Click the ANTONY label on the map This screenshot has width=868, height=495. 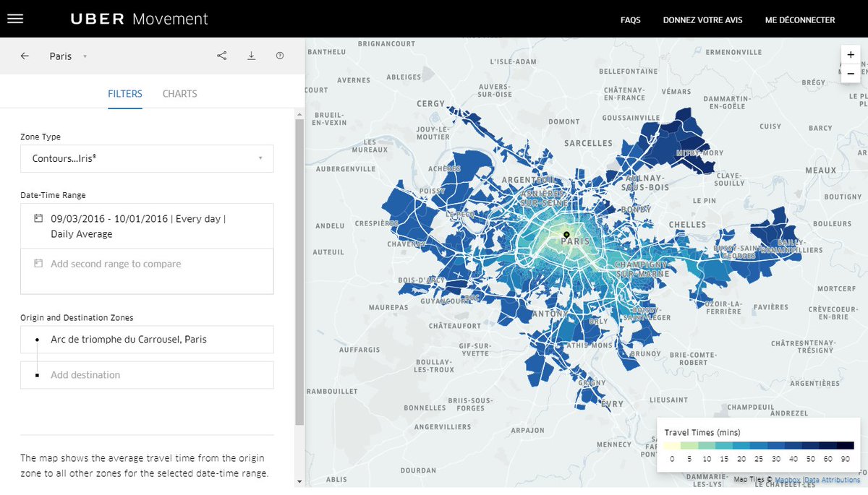[x=549, y=314]
